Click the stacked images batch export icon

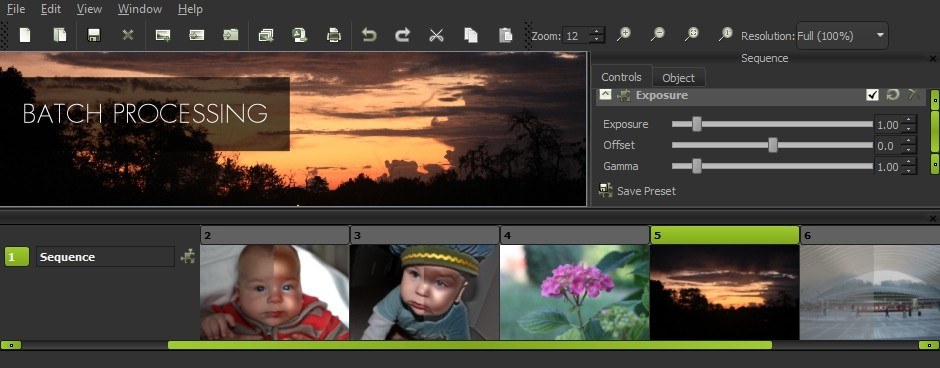point(266,35)
